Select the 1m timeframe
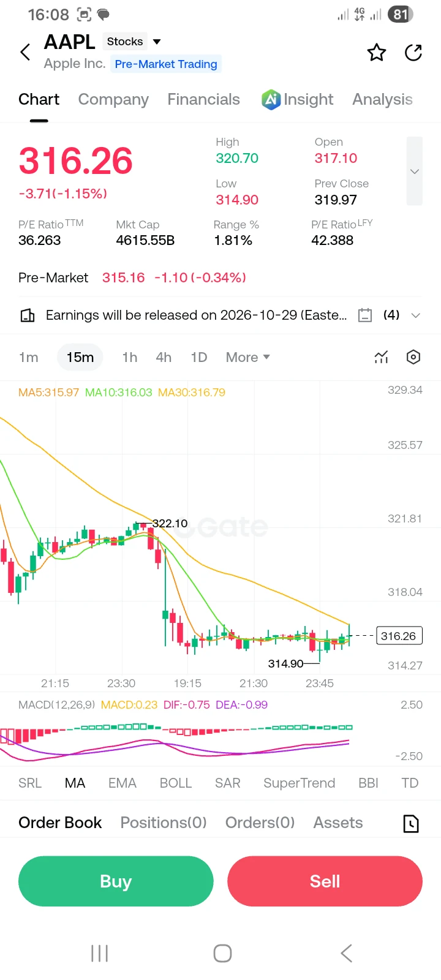The width and height of the screenshot is (441, 980). [x=29, y=357]
